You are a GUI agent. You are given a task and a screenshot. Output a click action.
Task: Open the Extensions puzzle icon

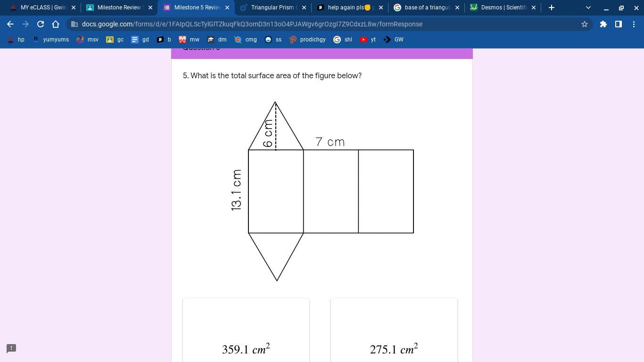coord(603,24)
